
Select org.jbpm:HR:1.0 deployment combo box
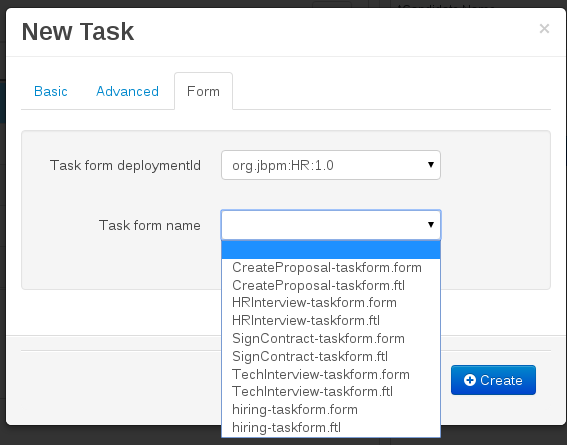coord(331,165)
